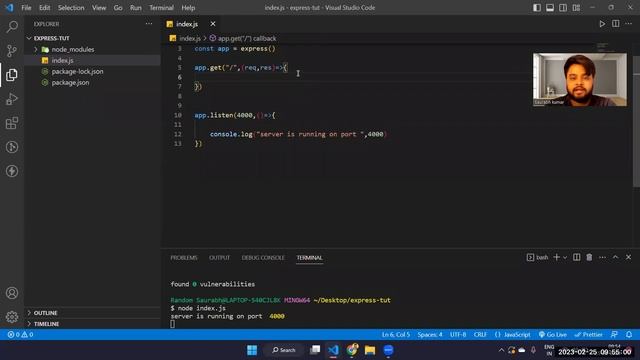Click Ln 6, Col 5 status item
640x360 pixels.
point(396,335)
